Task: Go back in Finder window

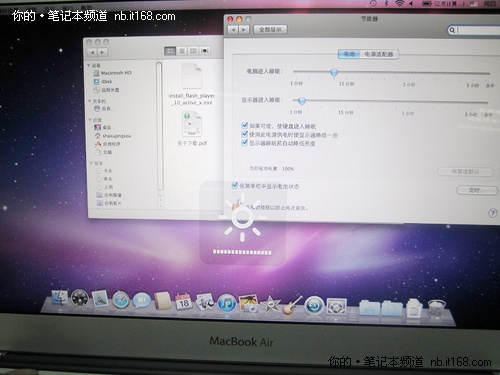Action: click(92, 52)
